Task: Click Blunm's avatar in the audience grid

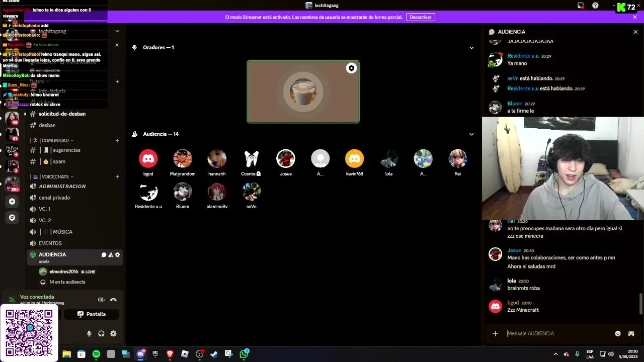Action: [183, 192]
